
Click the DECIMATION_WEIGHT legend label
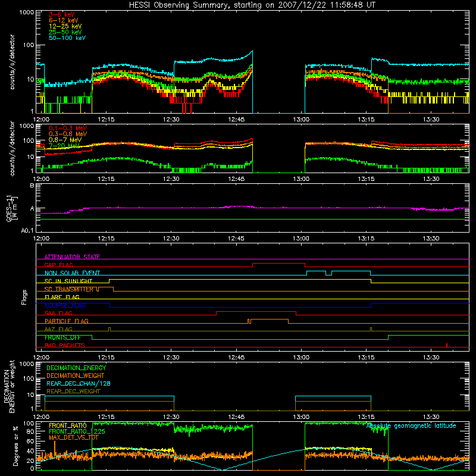point(76,376)
